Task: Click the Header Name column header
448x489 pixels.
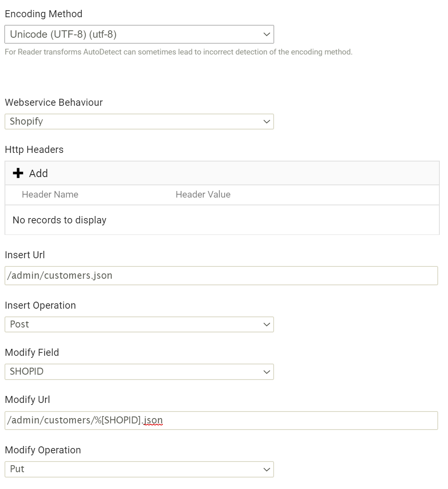Action: click(x=50, y=195)
